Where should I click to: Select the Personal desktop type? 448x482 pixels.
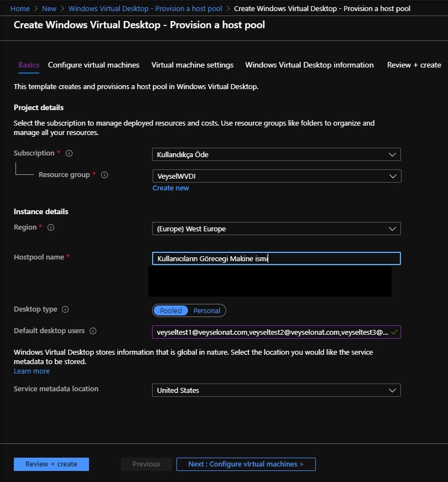click(x=207, y=310)
